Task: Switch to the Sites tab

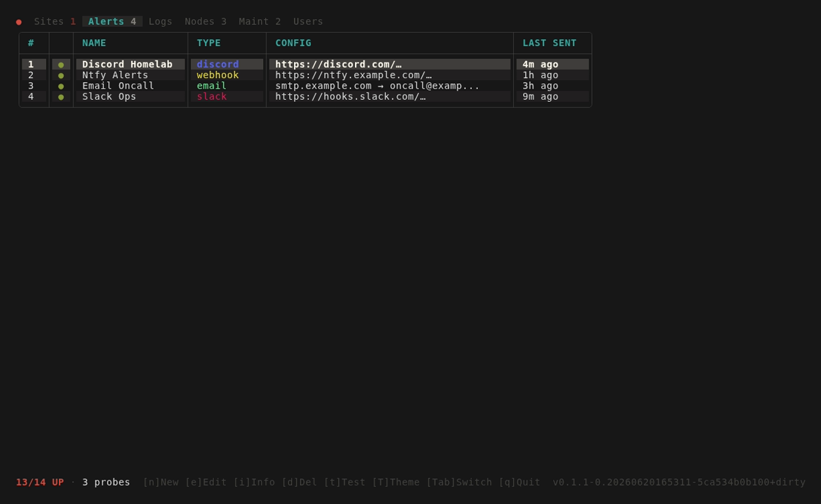Action: pos(55,22)
